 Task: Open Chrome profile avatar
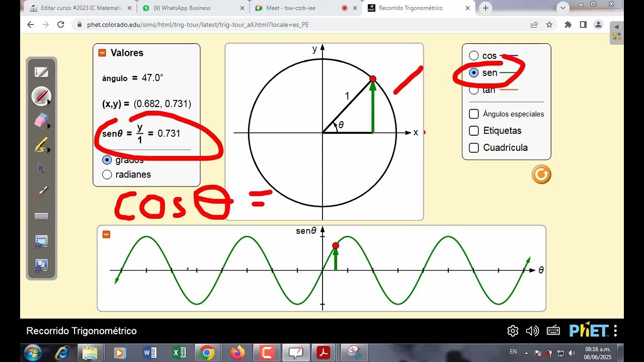[x=598, y=25]
